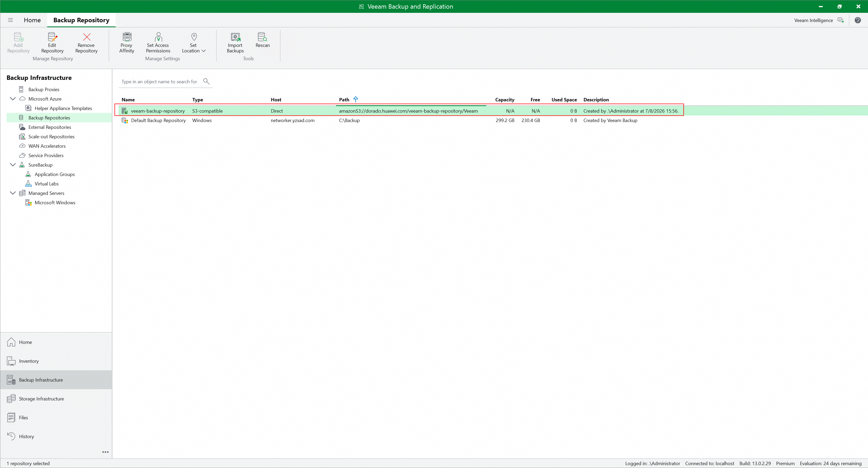Open the hamburger main menu
This screenshot has height=468, width=868.
[x=10, y=20]
